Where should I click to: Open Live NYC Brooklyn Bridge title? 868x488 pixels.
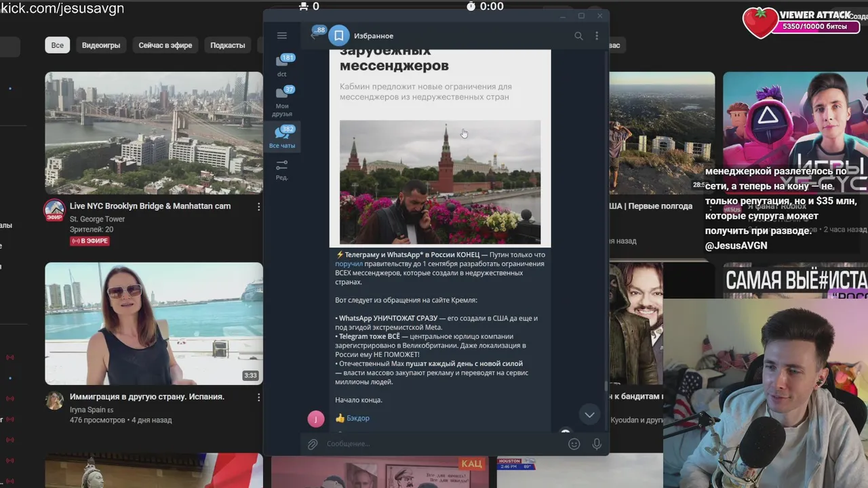tap(150, 206)
